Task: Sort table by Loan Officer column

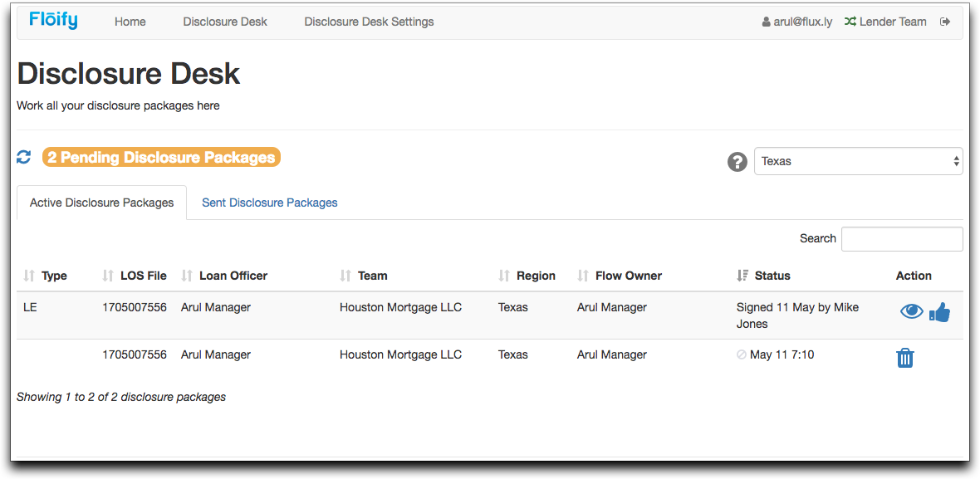Action: 233,276
